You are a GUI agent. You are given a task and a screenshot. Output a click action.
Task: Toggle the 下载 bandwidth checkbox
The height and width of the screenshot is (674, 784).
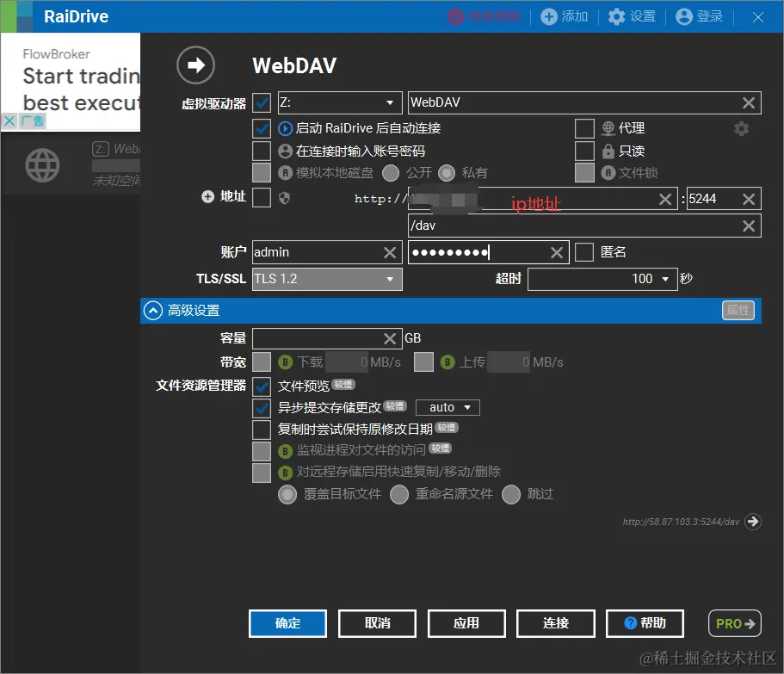pyautogui.click(x=262, y=362)
